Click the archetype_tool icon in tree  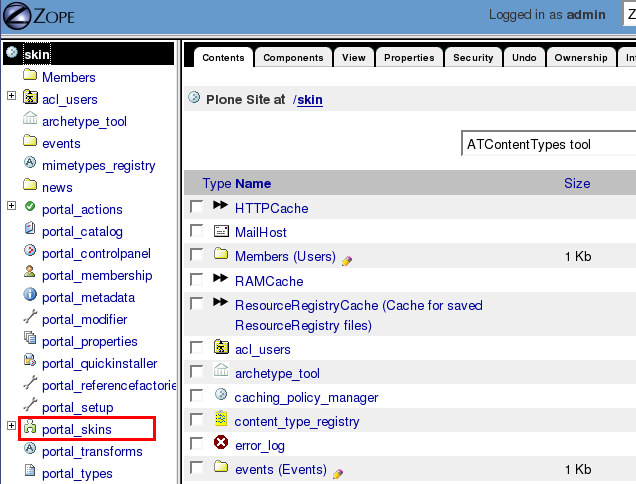[x=30, y=119]
